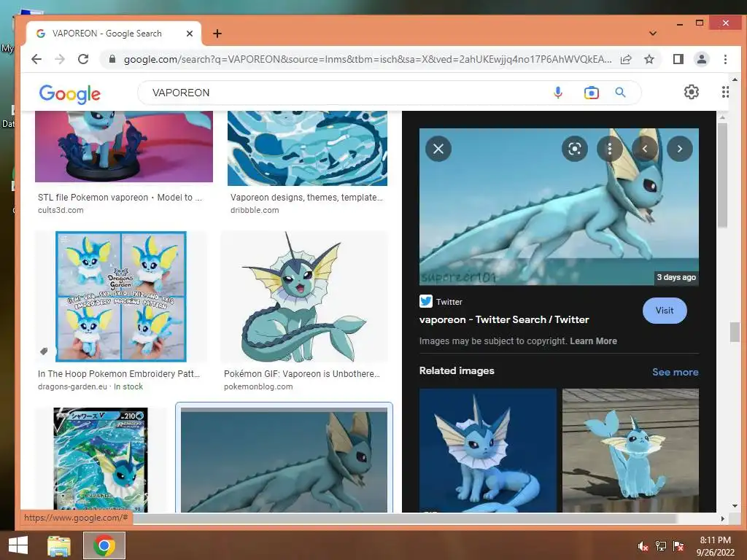Click cults3d.com source text
This screenshot has height=560, width=747.
(x=61, y=210)
